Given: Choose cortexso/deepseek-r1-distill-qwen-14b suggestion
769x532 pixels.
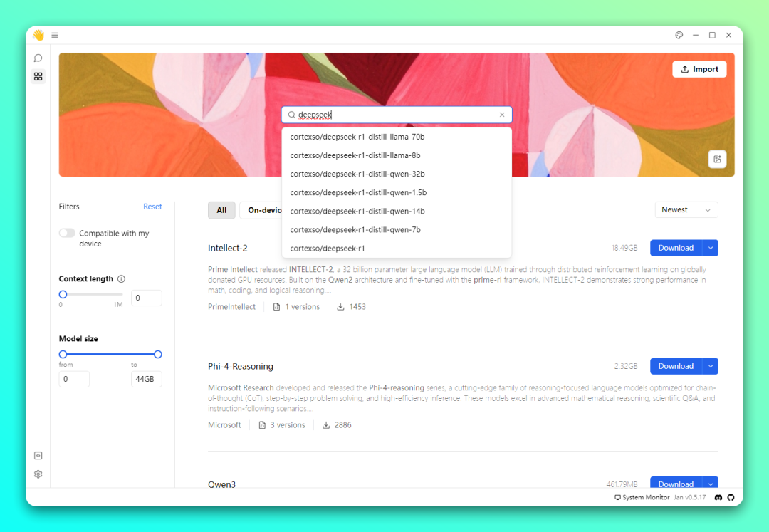Looking at the screenshot, I should point(397,212).
